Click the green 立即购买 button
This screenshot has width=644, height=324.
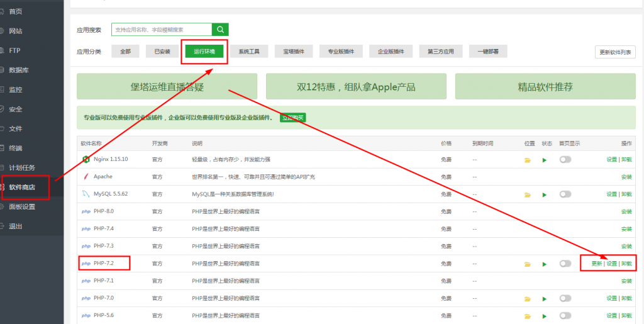[293, 118]
